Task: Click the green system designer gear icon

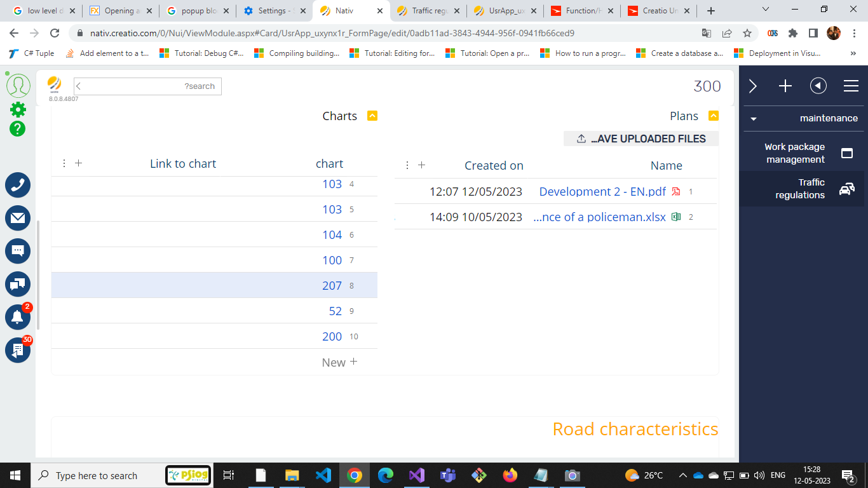Action: click(x=18, y=109)
